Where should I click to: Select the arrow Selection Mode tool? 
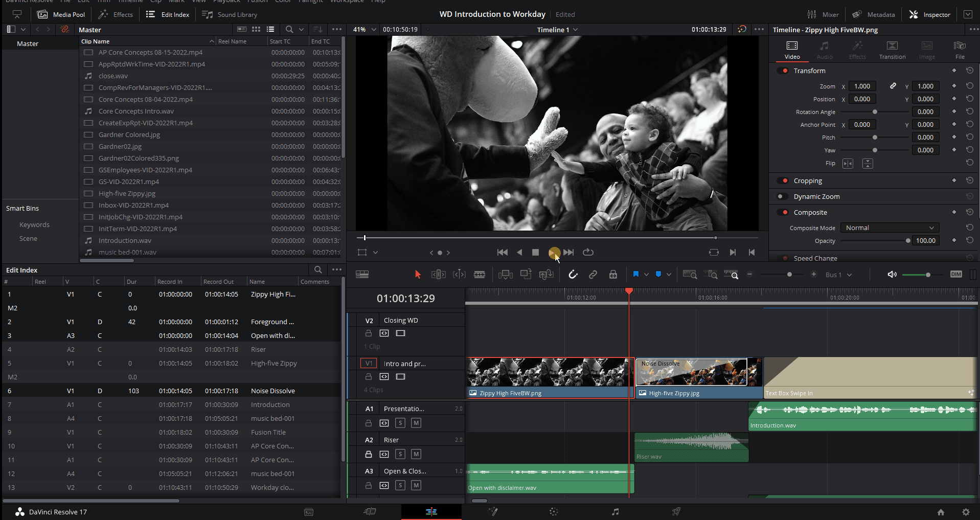point(418,275)
